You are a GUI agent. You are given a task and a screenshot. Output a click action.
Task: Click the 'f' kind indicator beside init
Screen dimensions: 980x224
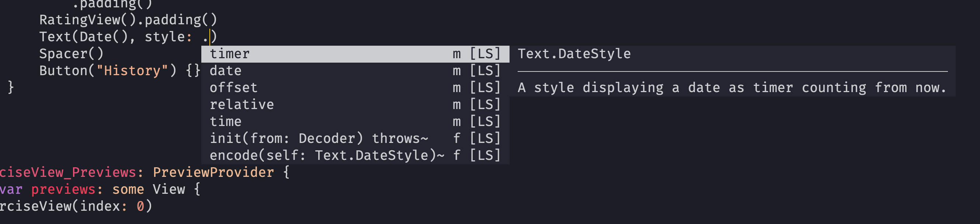pyautogui.click(x=456, y=139)
